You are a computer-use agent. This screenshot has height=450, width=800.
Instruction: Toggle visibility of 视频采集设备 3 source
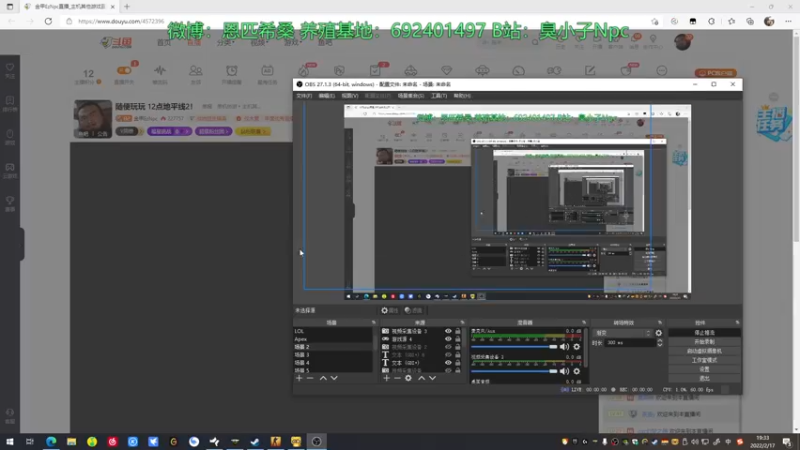click(448, 331)
